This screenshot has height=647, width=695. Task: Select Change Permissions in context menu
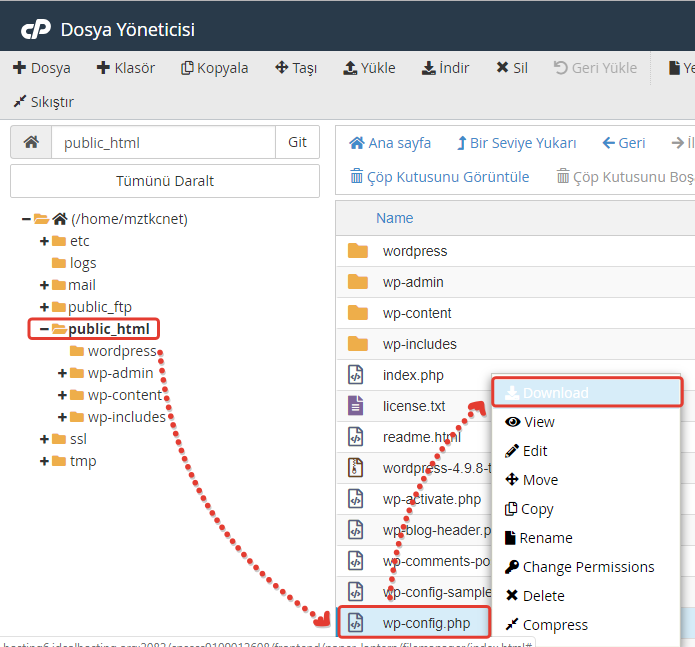tap(587, 567)
